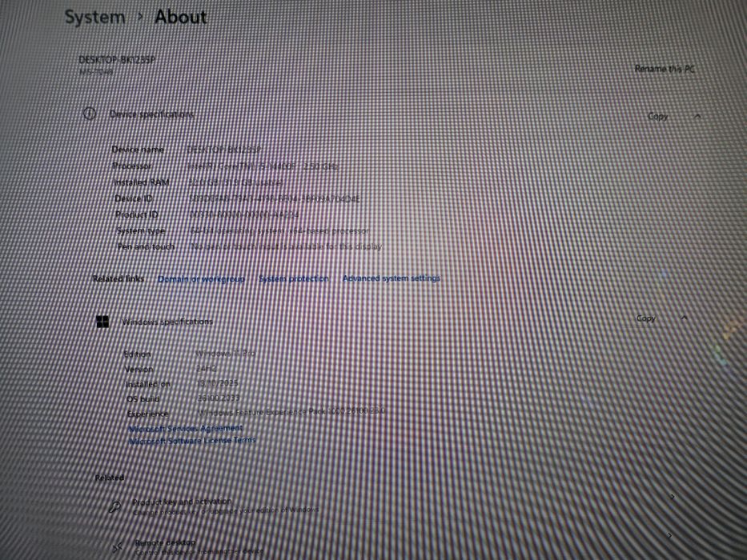Select the 13/10/2025 install date value
This screenshot has width=747, height=560.
click(217, 383)
